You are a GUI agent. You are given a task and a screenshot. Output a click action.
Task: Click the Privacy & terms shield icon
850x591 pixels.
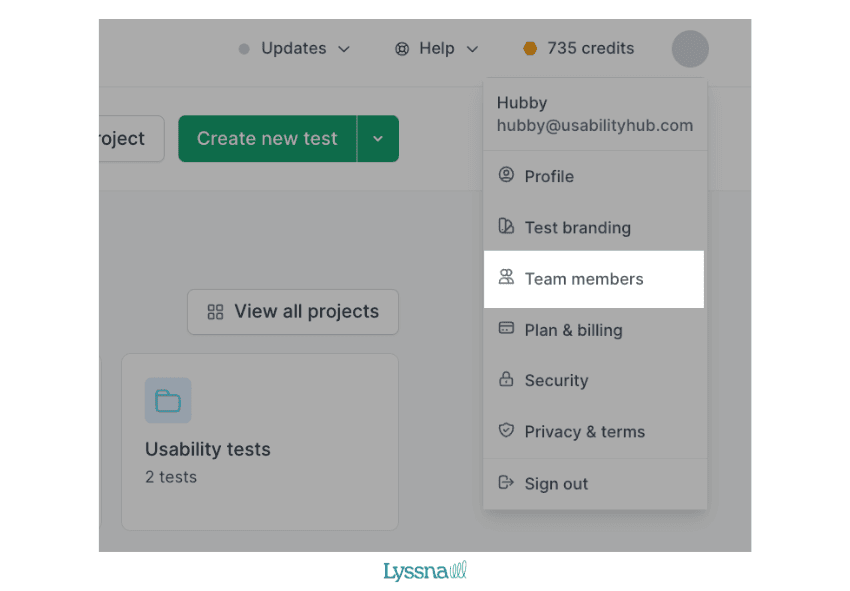click(x=506, y=431)
